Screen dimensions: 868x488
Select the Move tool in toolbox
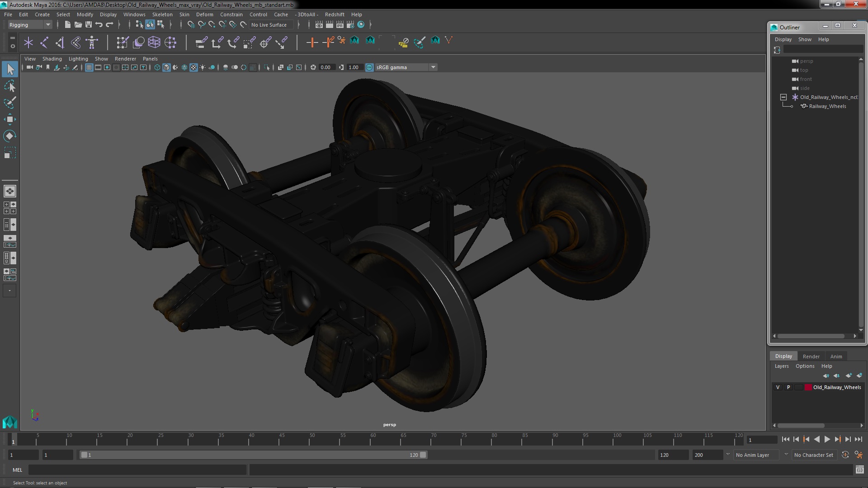coord(9,119)
